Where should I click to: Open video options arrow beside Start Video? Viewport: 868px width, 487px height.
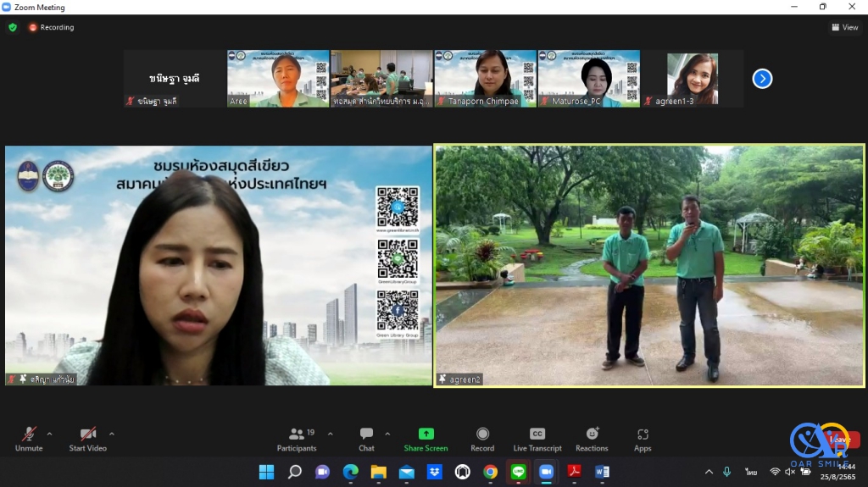pyautogui.click(x=112, y=434)
